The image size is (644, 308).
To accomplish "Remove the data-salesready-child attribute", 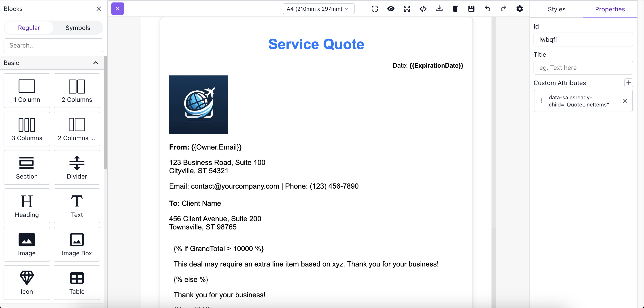I will (x=625, y=101).
